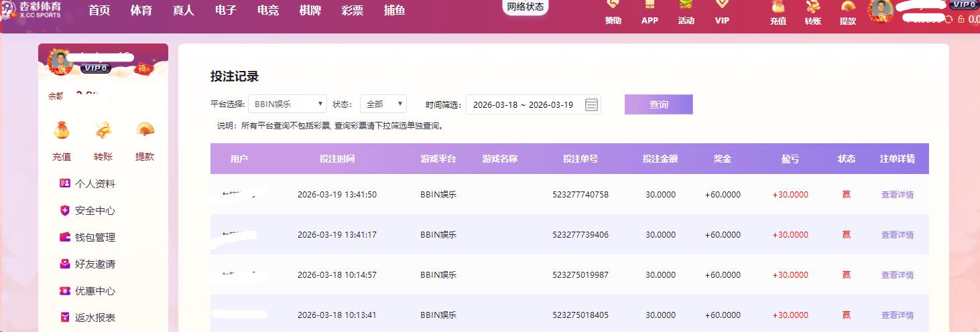Expand the 平台选择 BBIN娱乐 dropdown
Screen dimensions: 980x332
pos(287,104)
